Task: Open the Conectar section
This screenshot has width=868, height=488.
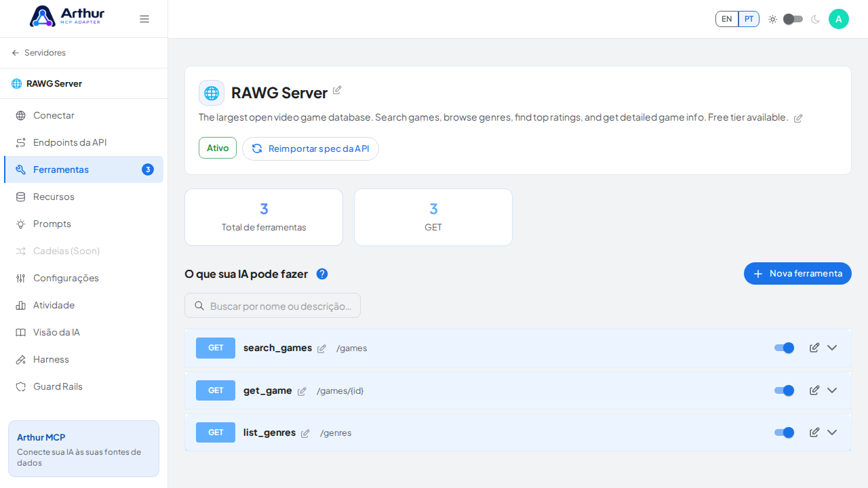Action: click(83, 115)
